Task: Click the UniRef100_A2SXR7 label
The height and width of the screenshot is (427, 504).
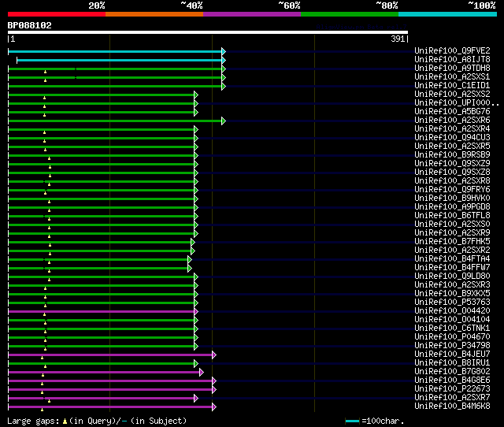Action: point(452,398)
